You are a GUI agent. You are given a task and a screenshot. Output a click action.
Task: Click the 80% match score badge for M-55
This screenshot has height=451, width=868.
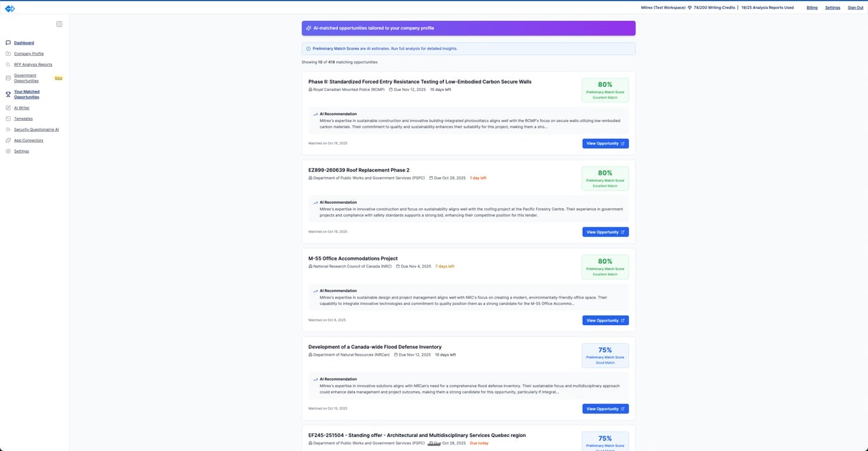tap(605, 267)
